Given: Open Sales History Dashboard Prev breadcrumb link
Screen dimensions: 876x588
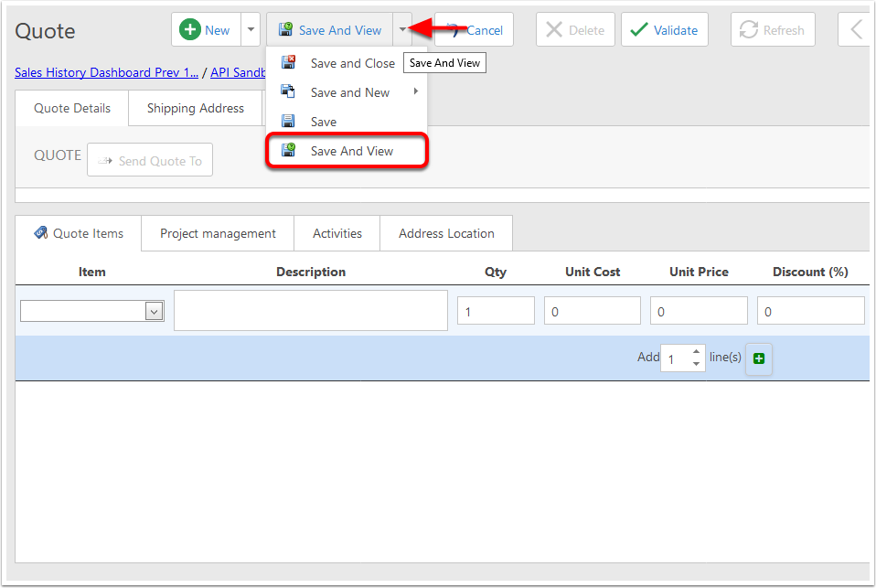Looking at the screenshot, I should point(106,72).
